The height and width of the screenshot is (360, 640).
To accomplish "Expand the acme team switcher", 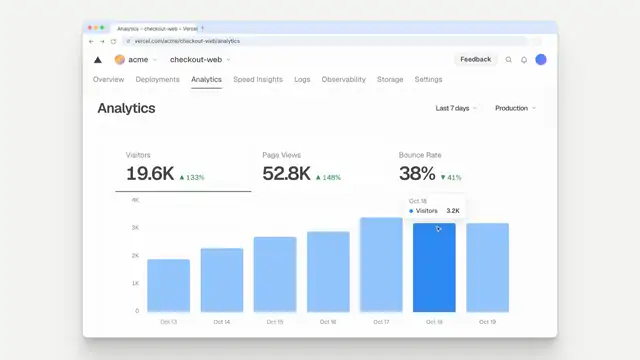I will [155, 60].
